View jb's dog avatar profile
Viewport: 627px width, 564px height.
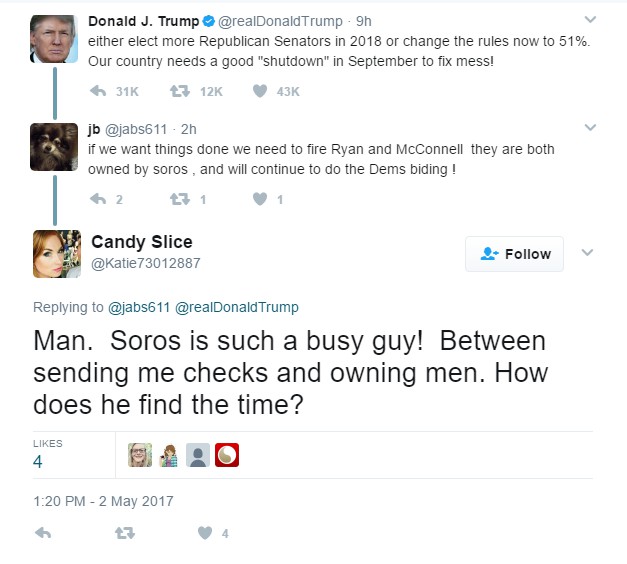55,147
